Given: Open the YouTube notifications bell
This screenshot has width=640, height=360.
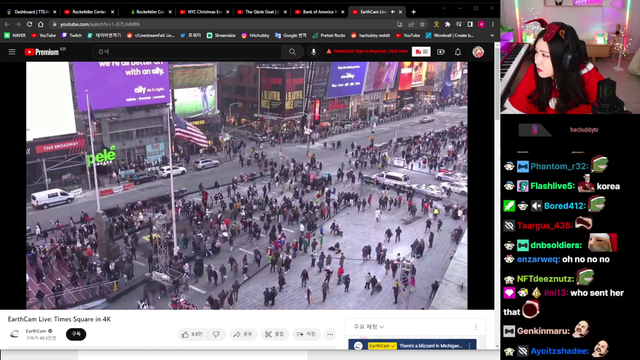Looking at the screenshot, I should (x=458, y=52).
